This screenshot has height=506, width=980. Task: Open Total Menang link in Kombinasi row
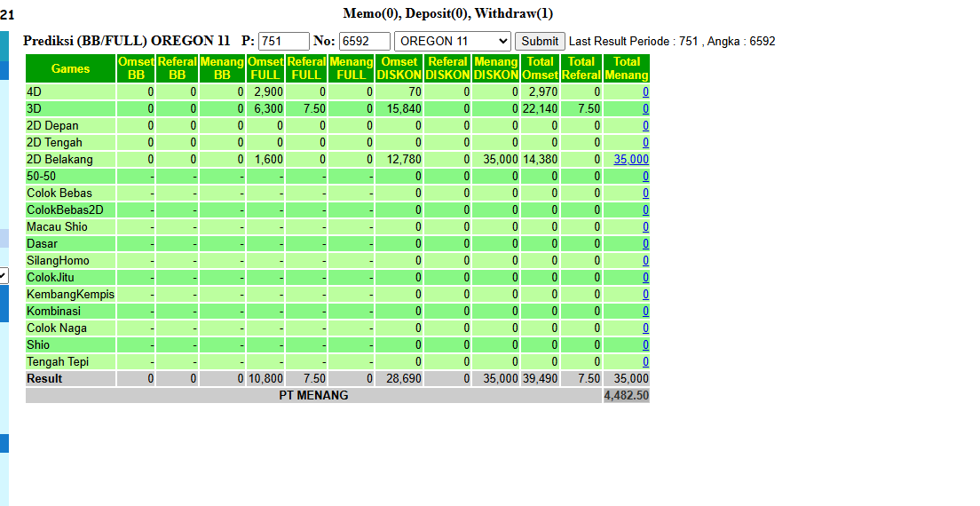click(x=645, y=311)
